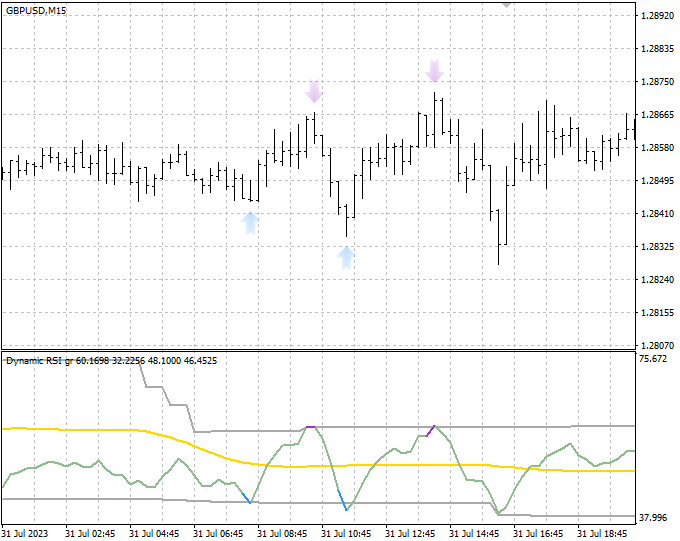Click the 75.672 indicator scale value
680x541 pixels.
(653, 359)
